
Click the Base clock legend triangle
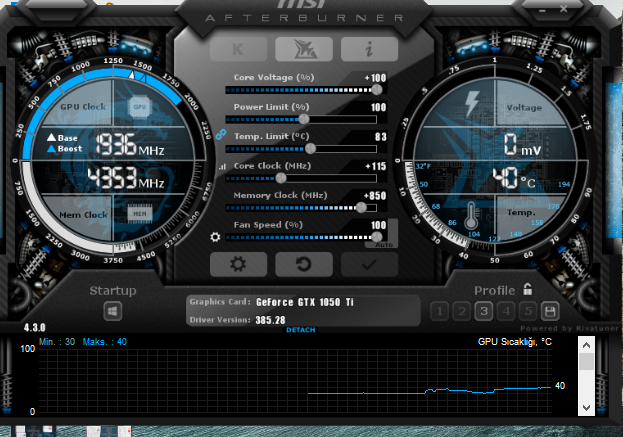(x=51, y=137)
